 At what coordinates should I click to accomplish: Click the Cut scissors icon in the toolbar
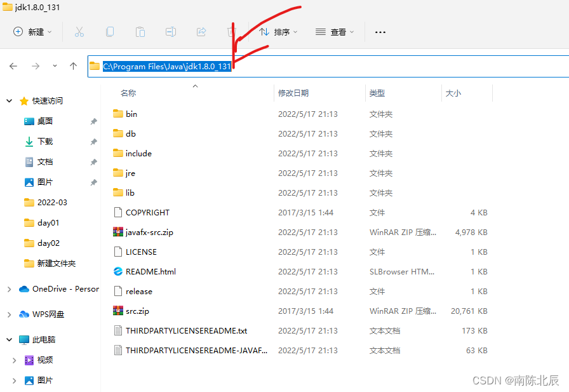pyautogui.click(x=79, y=32)
